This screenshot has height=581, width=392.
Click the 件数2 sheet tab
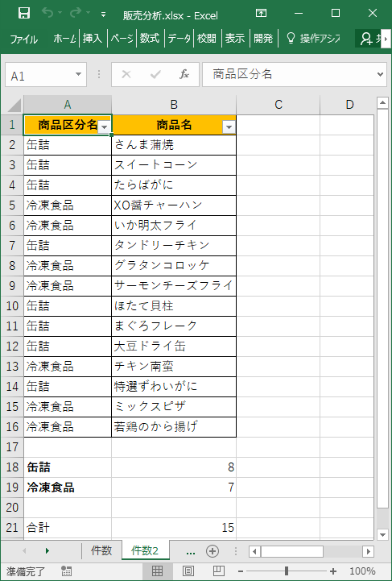pos(145,550)
